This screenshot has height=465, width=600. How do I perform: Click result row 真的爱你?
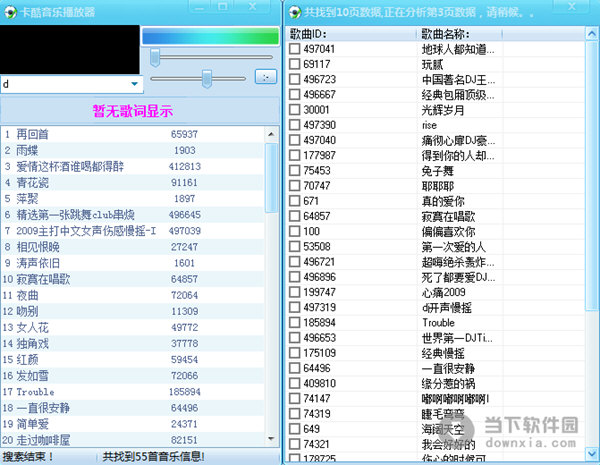pos(436,201)
